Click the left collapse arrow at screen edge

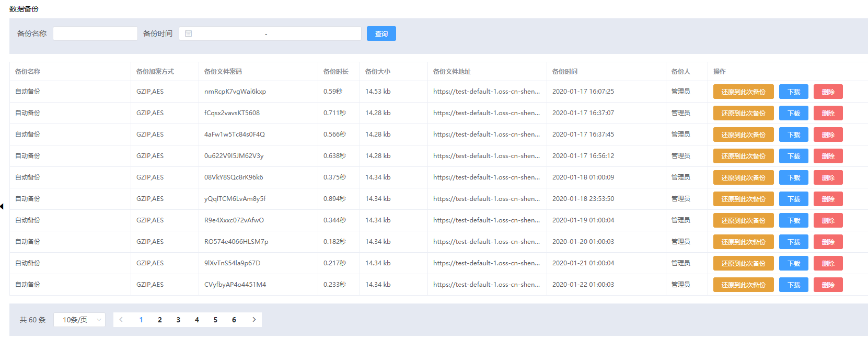tap(2, 207)
